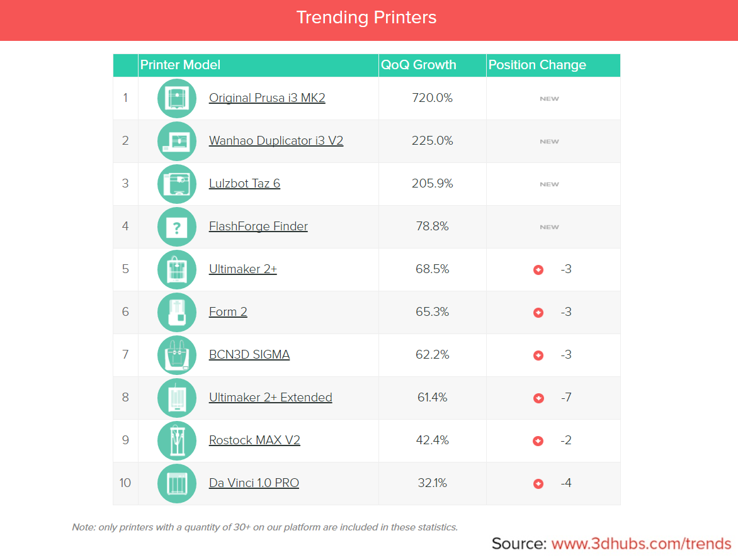Visit the www.3dhubs.com/trends source link

(x=641, y=544)
